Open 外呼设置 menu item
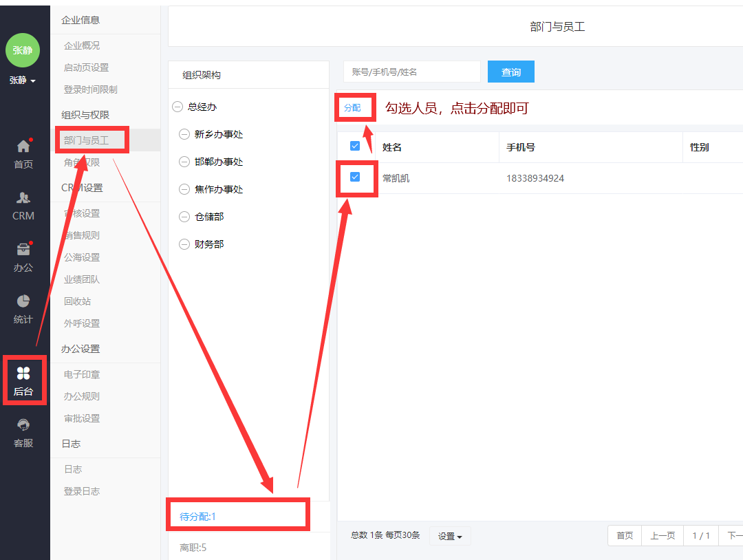The image size is (743, 560). point(81,323)
